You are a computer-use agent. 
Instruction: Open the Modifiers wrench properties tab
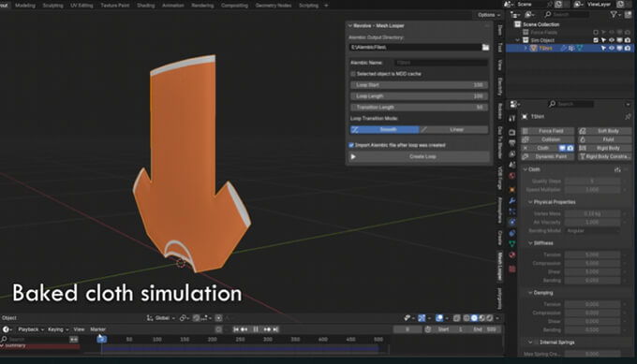(511, 200)
